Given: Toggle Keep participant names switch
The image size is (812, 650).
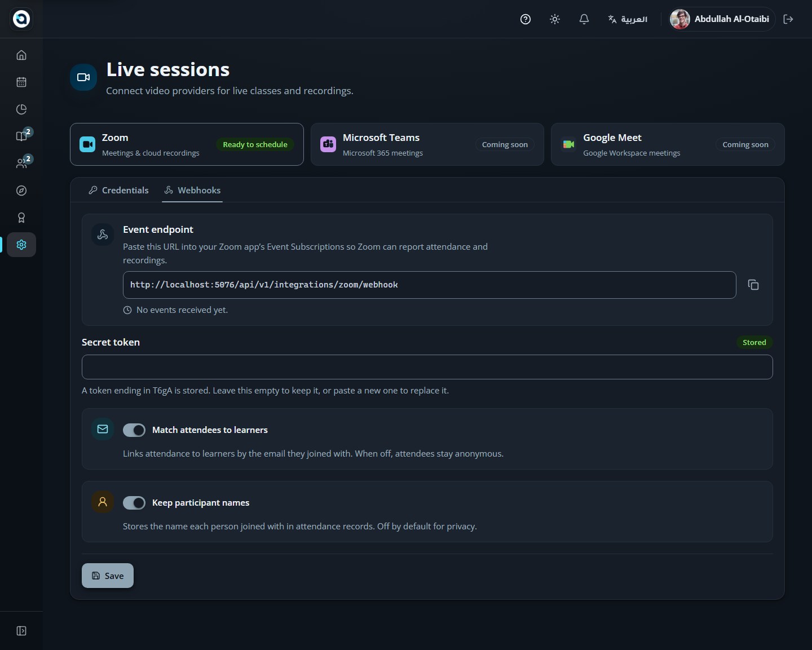Looking at the screenshot, I should click(134, 503).
